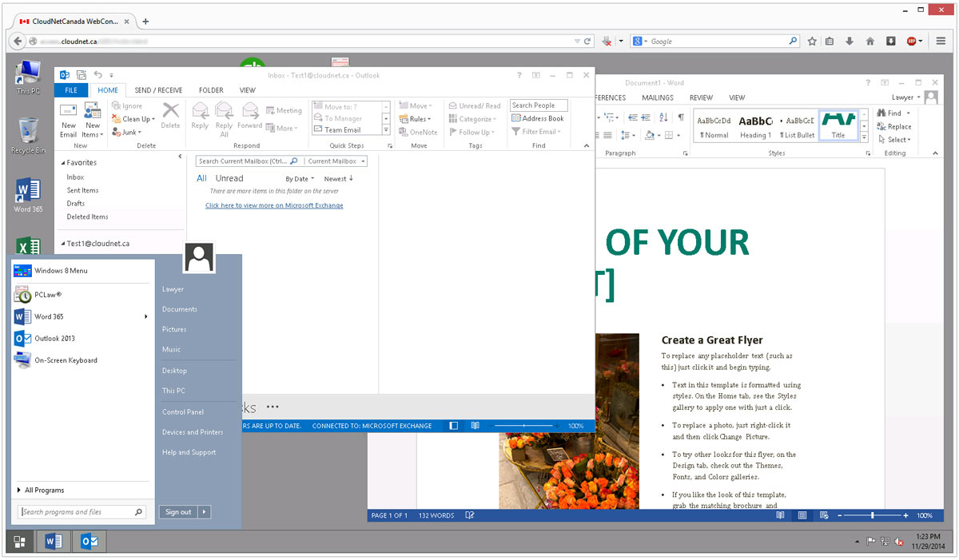Click Sign out in Start menu

pos(178,512)
